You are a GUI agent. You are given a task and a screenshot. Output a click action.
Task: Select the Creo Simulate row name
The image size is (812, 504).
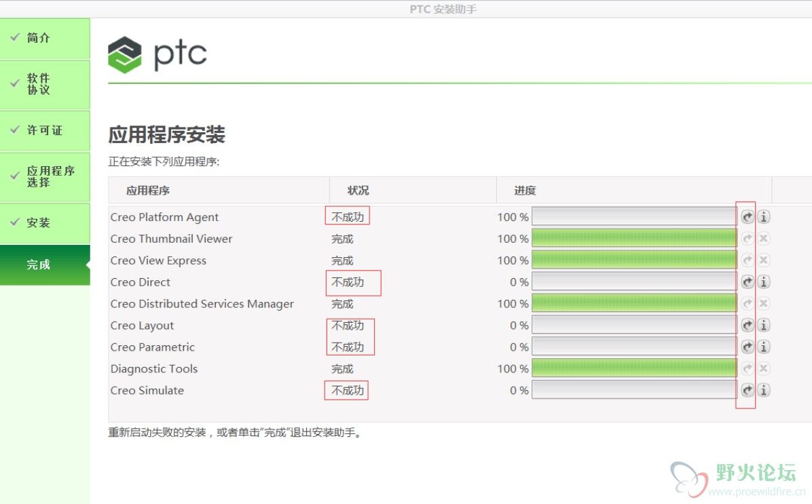coord(147,391)
